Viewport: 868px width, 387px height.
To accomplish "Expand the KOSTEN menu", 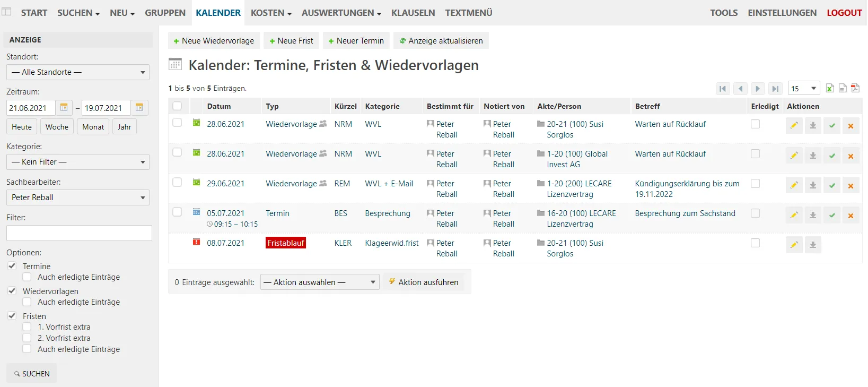I will pyautogui.click(x=271, y=13).
